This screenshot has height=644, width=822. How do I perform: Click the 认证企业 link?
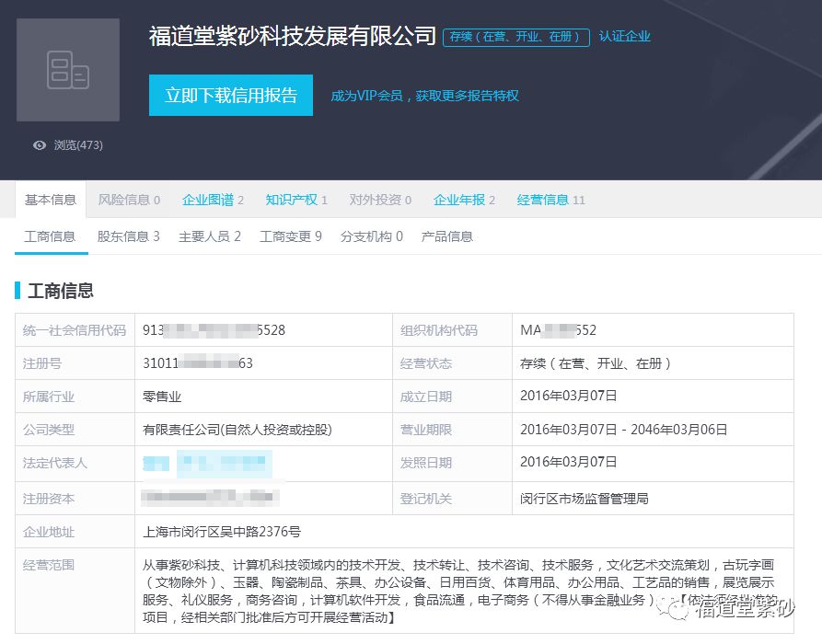point(624,36)
